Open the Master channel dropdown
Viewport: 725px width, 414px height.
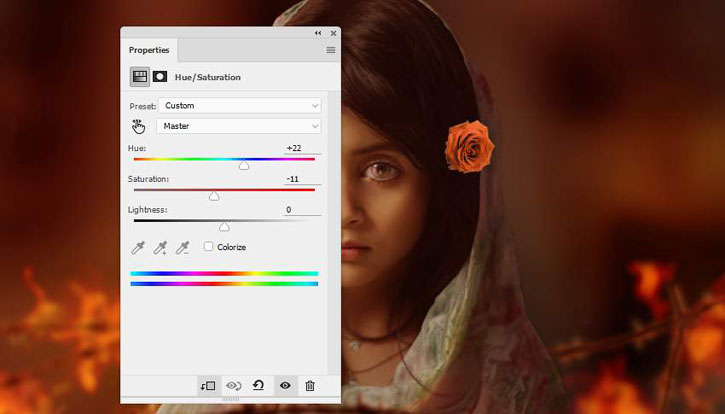(x=239, y=126)
